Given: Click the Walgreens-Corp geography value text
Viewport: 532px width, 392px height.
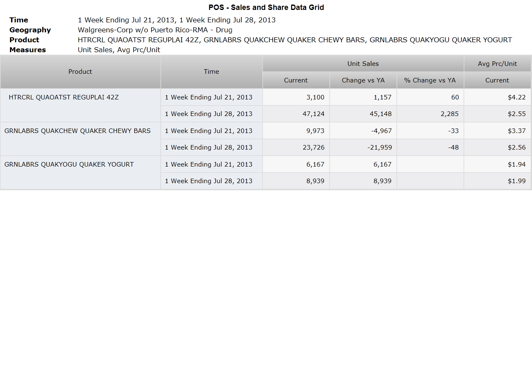Looking at the screenshot, I should click(x=155, y=30).
